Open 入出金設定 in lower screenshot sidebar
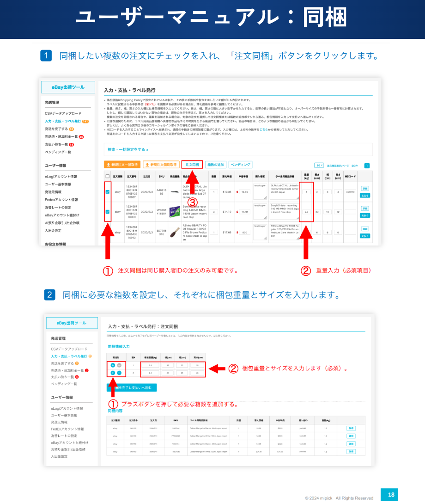The height and width of the screenshot is (504, 425). [x=59, y=456]
